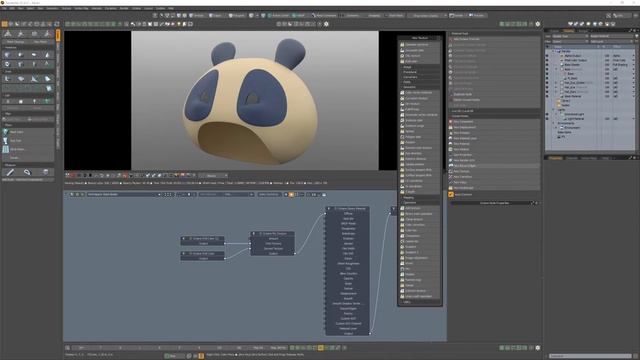
Task: Click the orange icon in bottom status bar
Action: [201, 356]
